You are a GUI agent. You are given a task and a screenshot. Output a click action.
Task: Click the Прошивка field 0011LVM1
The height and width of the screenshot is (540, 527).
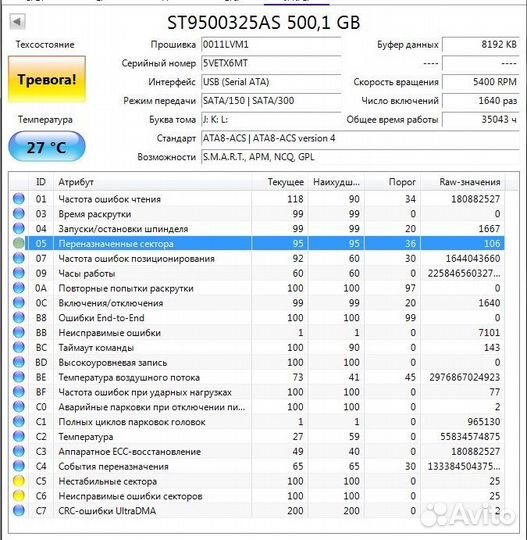point(271,45)
